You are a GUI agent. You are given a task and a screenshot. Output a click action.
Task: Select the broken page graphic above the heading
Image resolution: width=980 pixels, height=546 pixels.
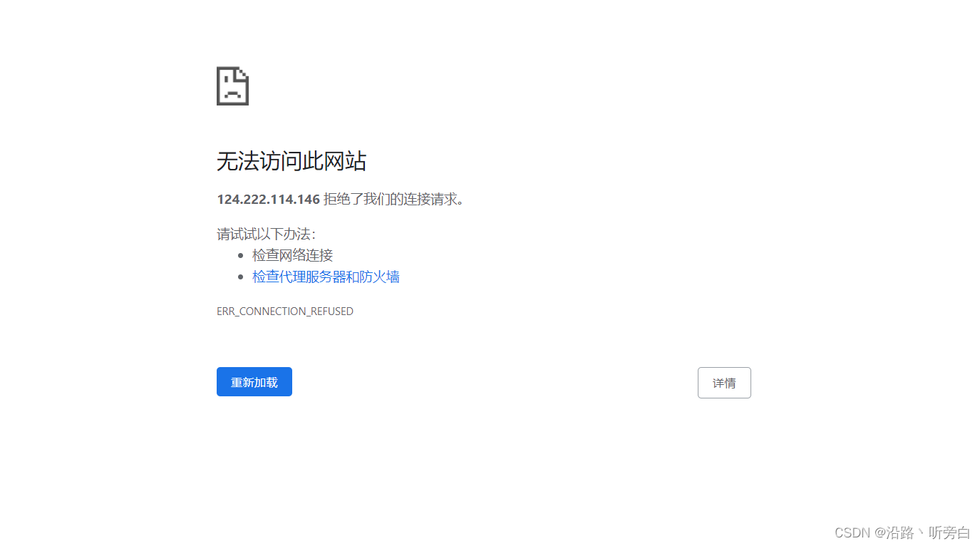232,86
